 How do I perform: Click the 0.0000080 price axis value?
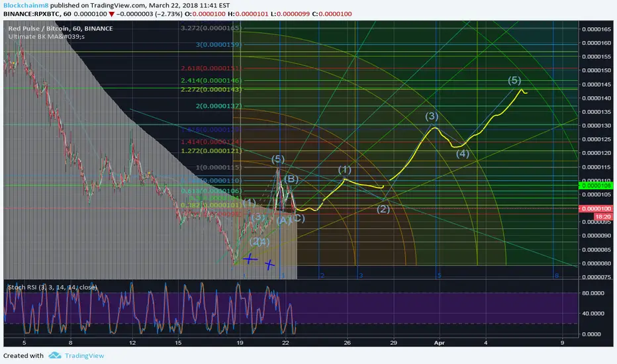pos(596,263)
